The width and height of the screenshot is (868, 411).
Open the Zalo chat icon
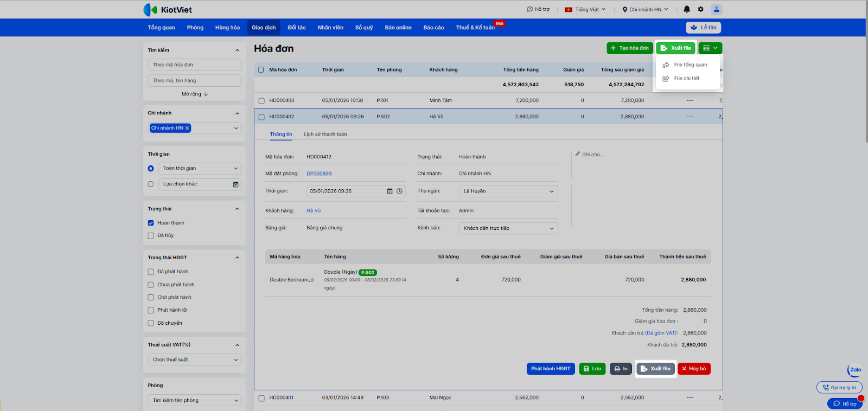(x=855, y=370)
